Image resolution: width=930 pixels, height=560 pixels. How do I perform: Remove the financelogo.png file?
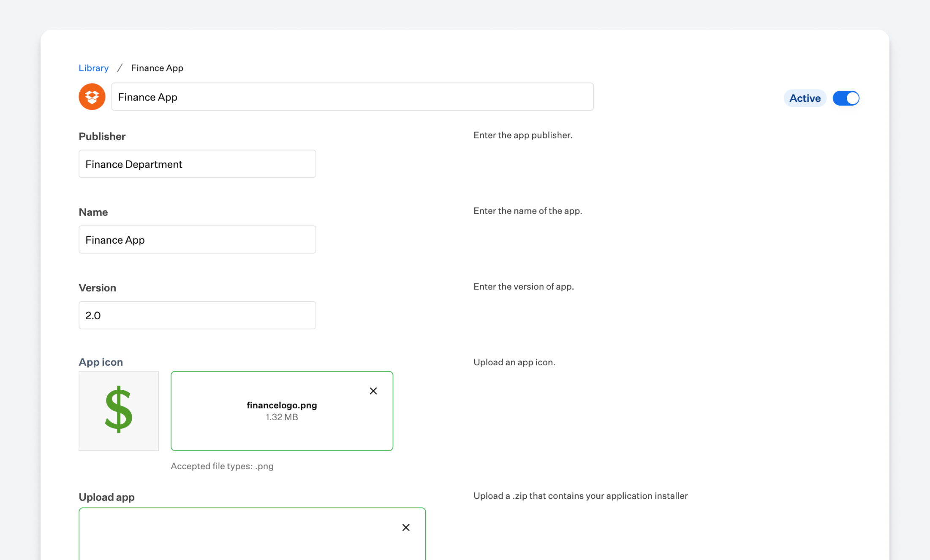tap(373, 391)
